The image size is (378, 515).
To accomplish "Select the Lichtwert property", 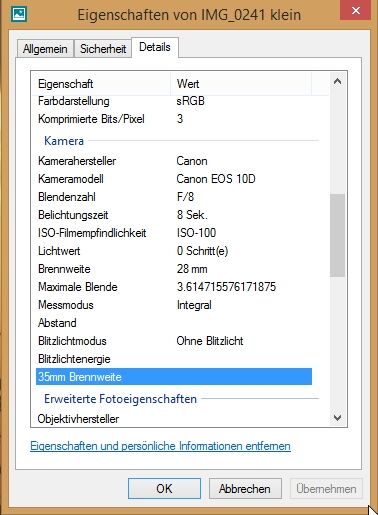I will pos(59,251).
